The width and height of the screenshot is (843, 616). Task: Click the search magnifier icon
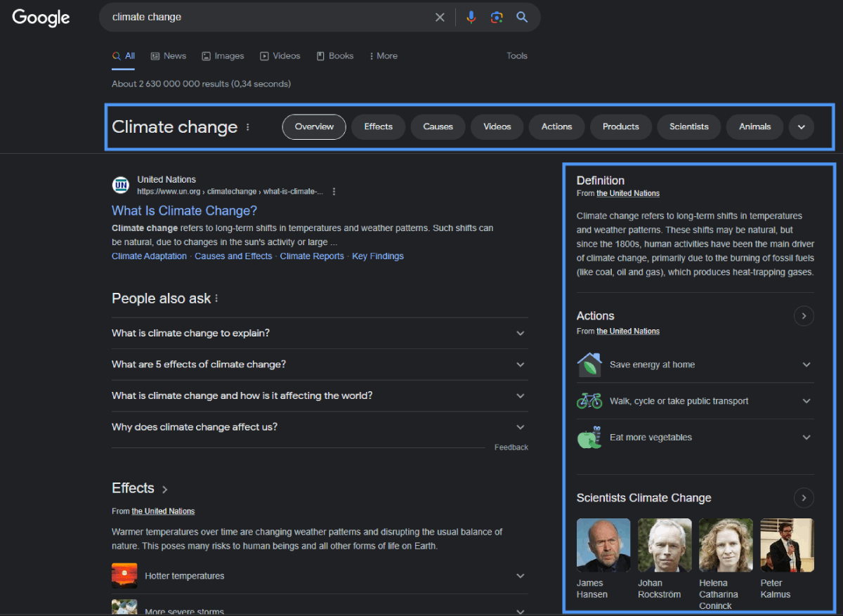[522, 17]
